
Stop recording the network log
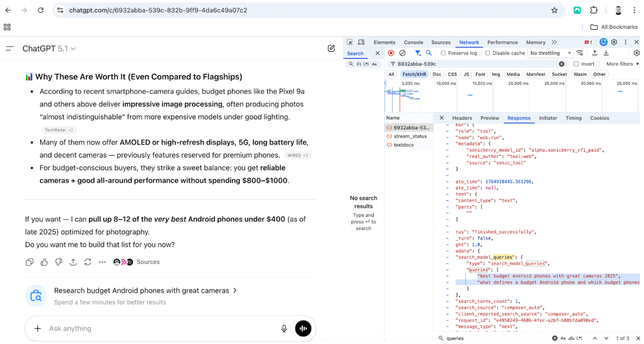pyautogui.click(x=391, y=53)
